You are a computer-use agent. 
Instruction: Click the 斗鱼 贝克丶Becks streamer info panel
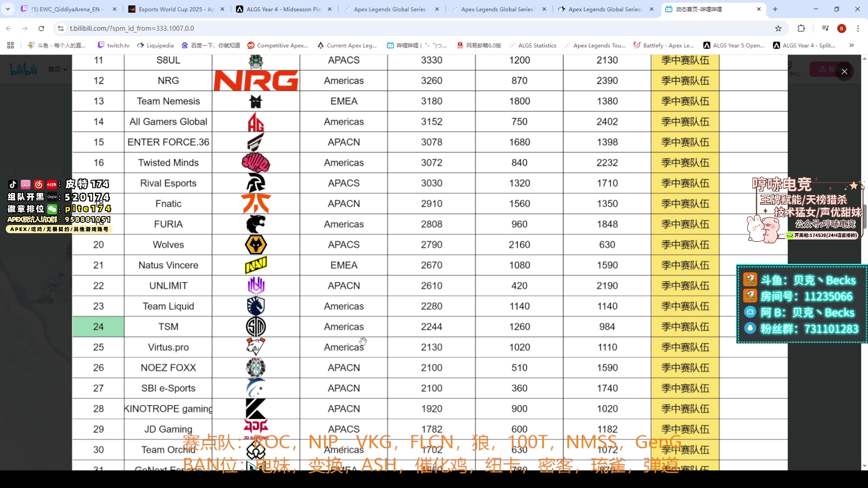point(802,304)
